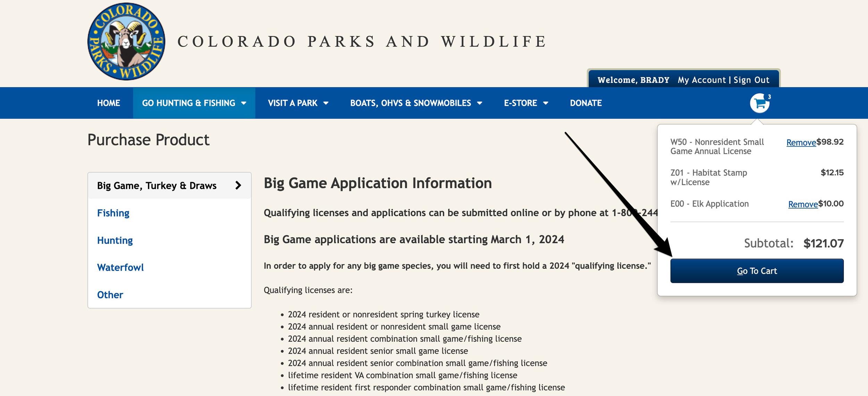Select the DONATE menu item
Screen dimensions: 868x396
point(586,103)
